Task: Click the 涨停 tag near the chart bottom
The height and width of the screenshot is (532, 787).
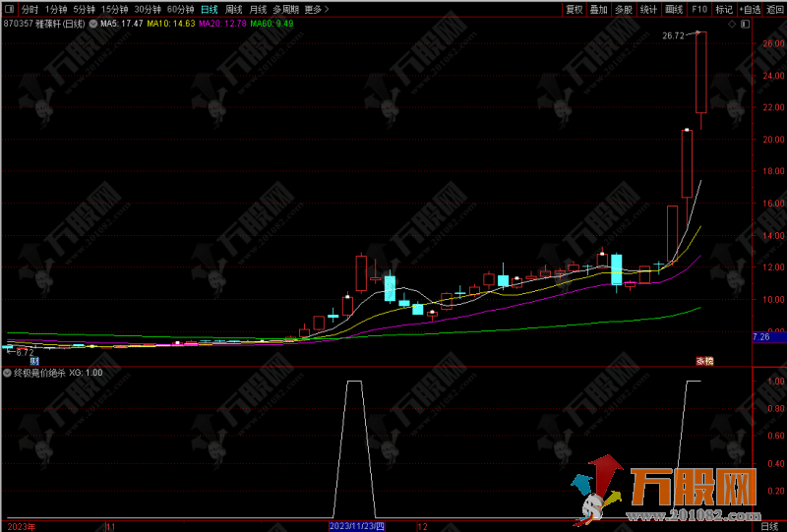Action: (x=704, y=361)
